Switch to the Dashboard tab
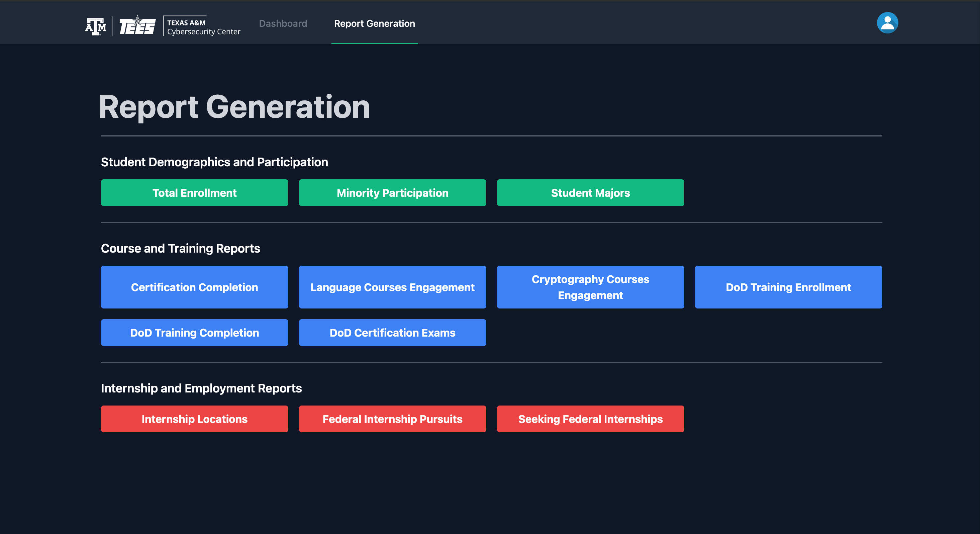The height and width of the screenshot is (534, 980). 283,24
